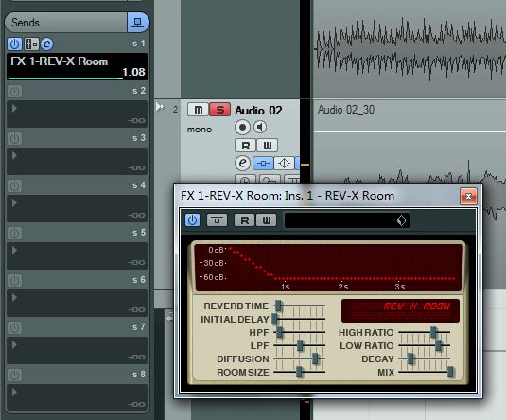Enable send s5 power button
Screen dimensions: 506x420
(x=14, y=233)
